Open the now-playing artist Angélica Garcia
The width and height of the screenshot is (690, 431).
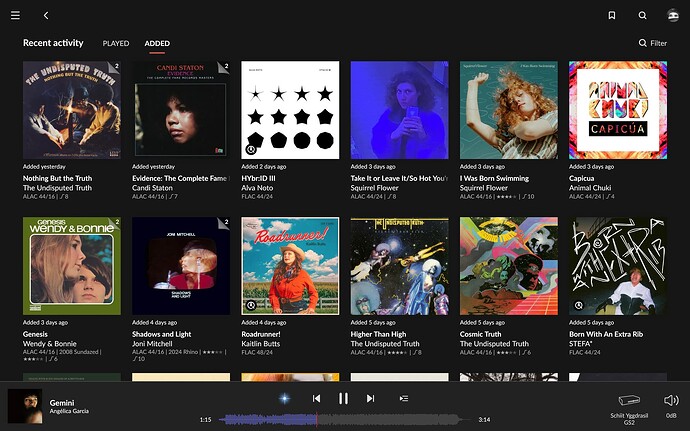click(x=69, y=411)
